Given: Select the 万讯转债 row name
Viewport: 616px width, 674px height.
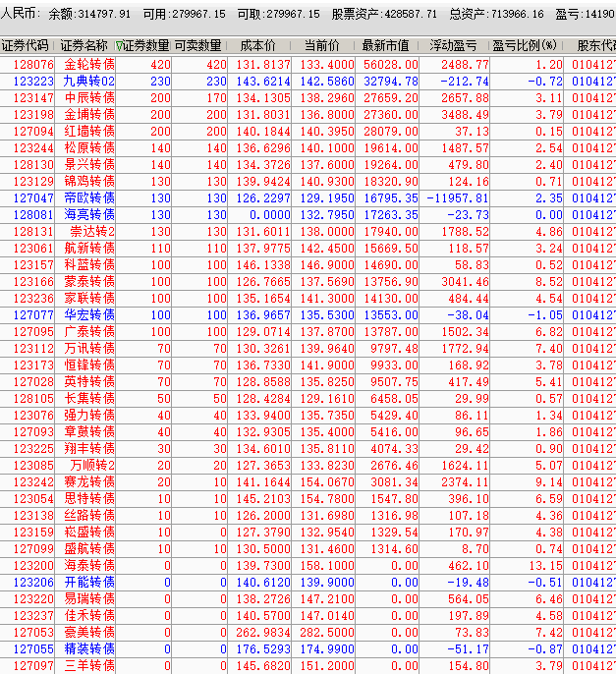Looking at the screenshot, I should click(x=89, y=349).
